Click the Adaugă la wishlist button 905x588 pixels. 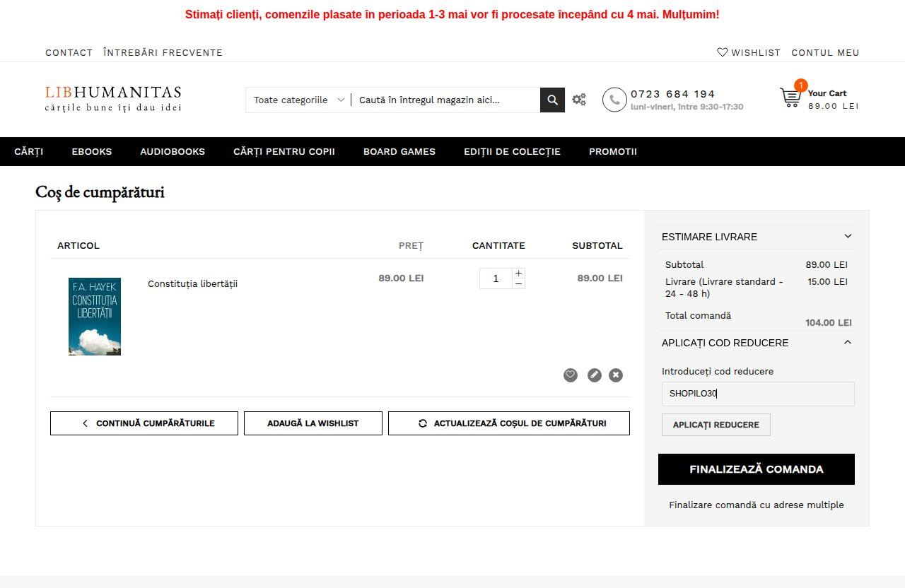313,423
